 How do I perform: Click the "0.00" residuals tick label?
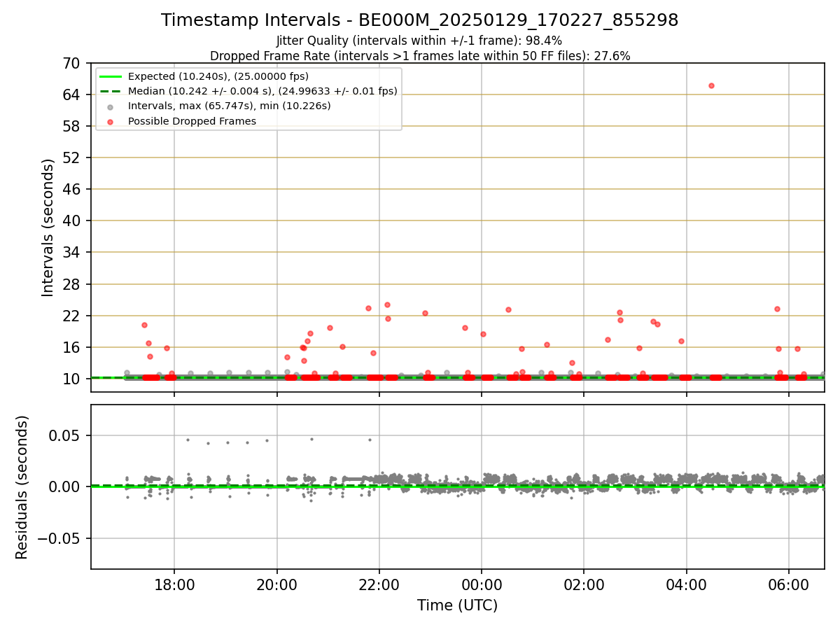pos(65,486)
